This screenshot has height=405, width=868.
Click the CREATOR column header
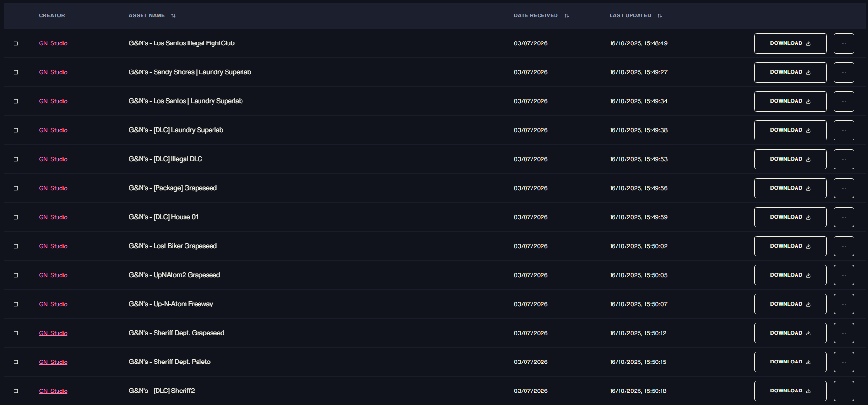coord(52,16)
